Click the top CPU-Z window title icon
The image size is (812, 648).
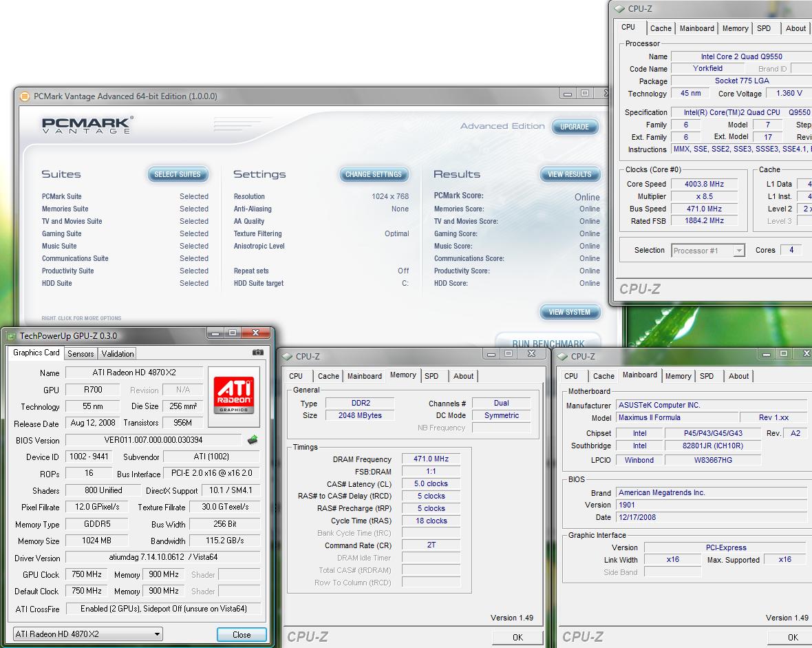619,9
